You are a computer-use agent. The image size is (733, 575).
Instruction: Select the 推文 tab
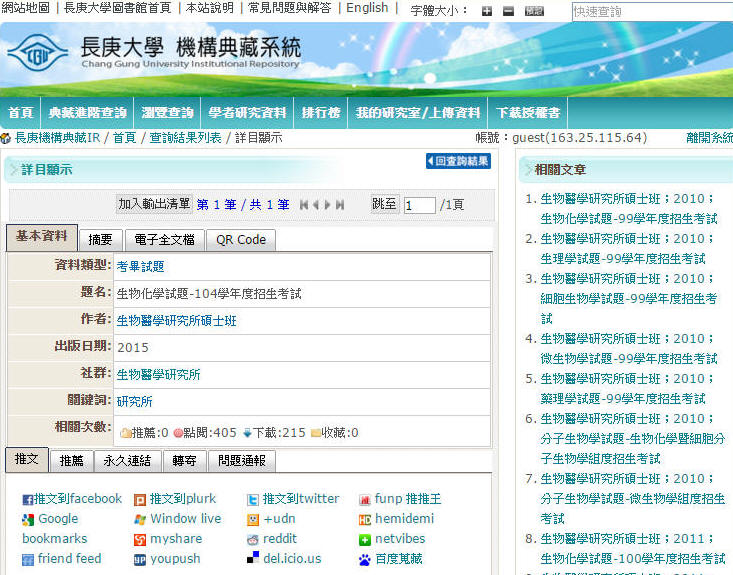(27, 460)
